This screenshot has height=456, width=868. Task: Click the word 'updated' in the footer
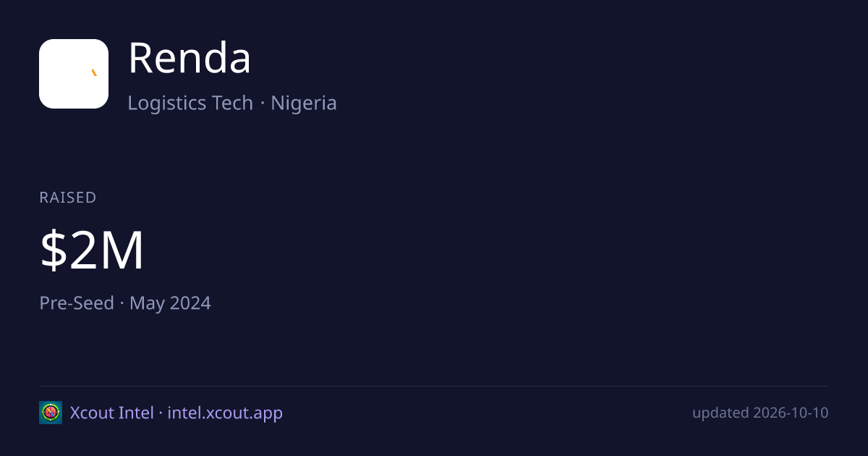(720, 413)
